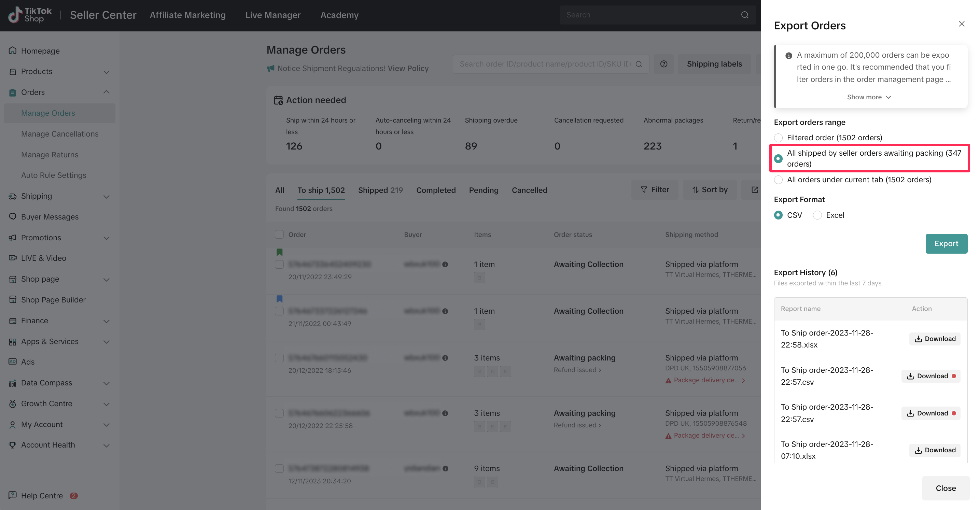Download the 22:58.xlsx export report
Screen dimensions: 980x510
point(934,339)
